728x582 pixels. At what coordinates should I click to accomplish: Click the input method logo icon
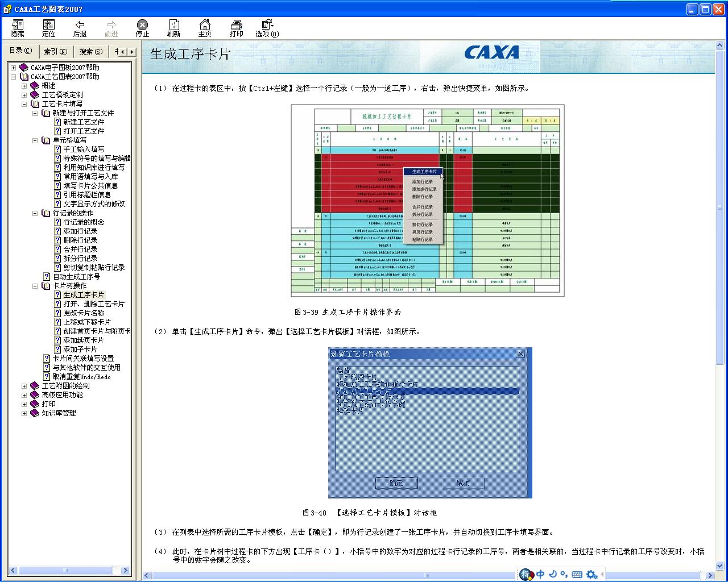point(526,575)
